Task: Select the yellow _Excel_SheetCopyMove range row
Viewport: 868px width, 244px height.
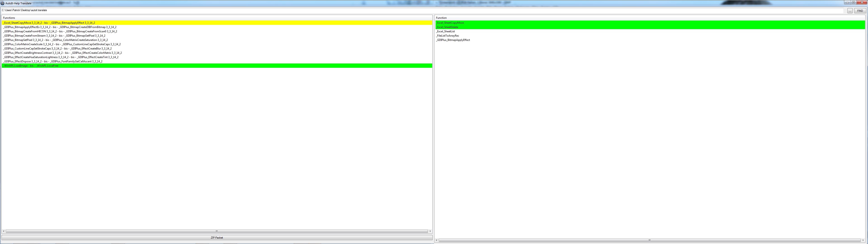Action: (x=49, y=23)
